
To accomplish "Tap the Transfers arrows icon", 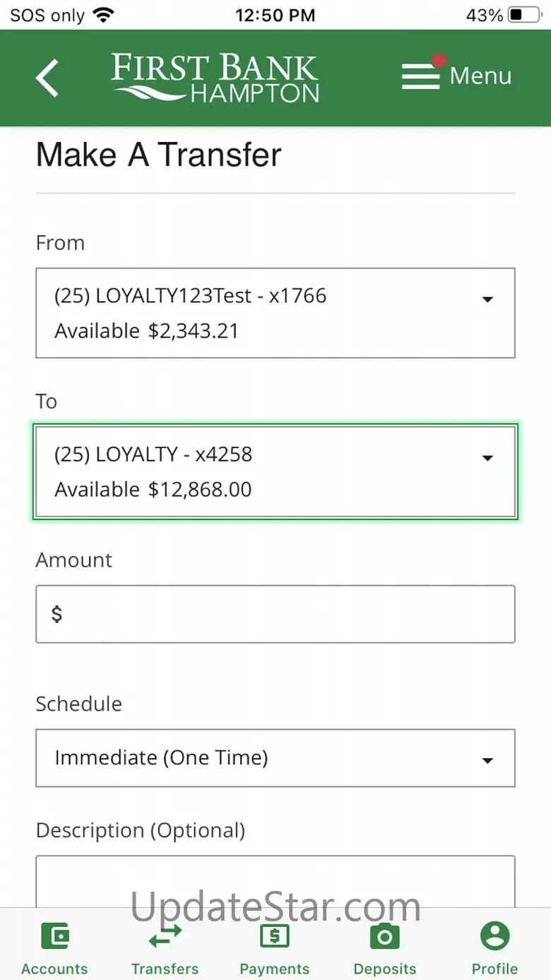I will pos(165,936).
